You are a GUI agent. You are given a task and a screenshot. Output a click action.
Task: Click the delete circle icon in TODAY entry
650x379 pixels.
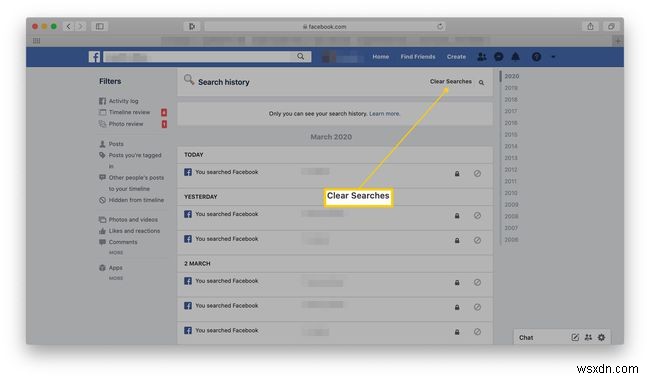(x=478, y=174)
